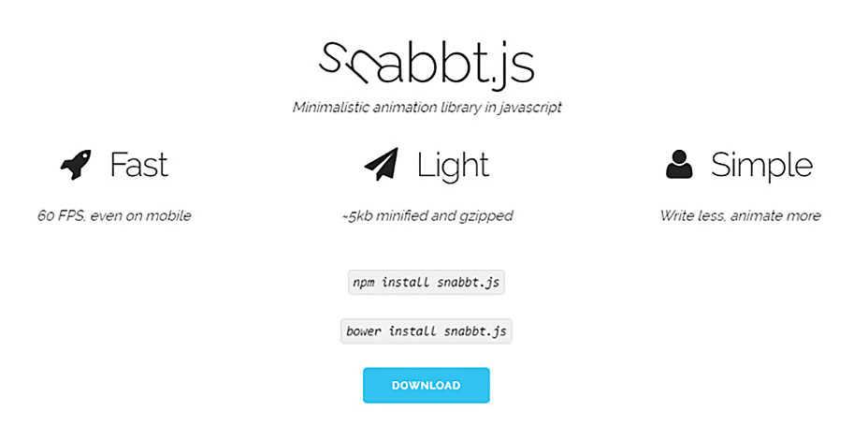This screenshot has width=868, height=426.
Task: Click the person icon beside Simple
Action: click(679, 166)
